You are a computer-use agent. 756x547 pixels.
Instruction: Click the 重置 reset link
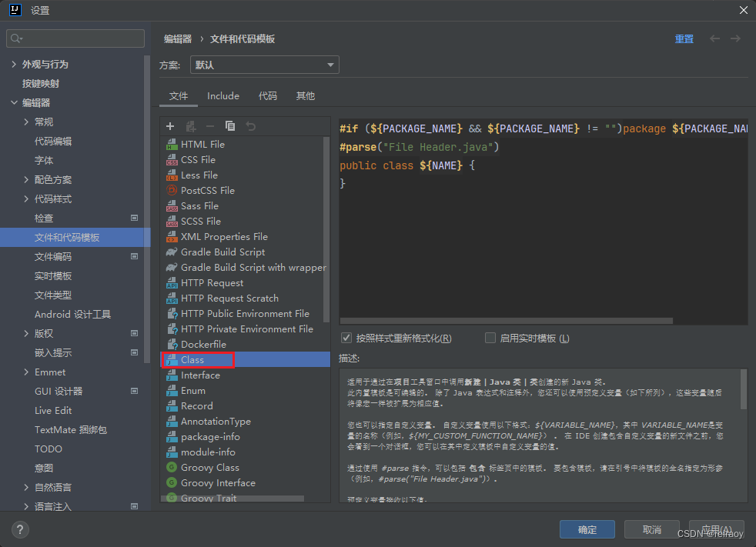684,38
